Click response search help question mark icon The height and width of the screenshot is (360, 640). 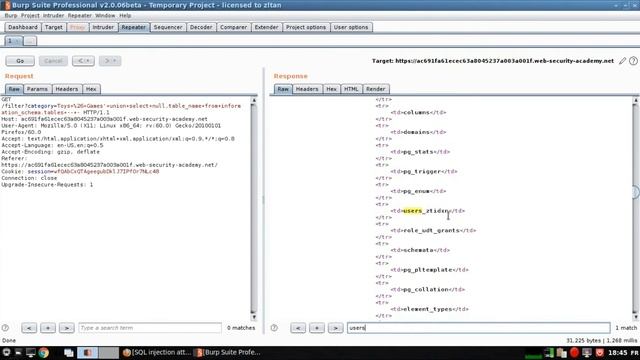[x=274, y=328]
